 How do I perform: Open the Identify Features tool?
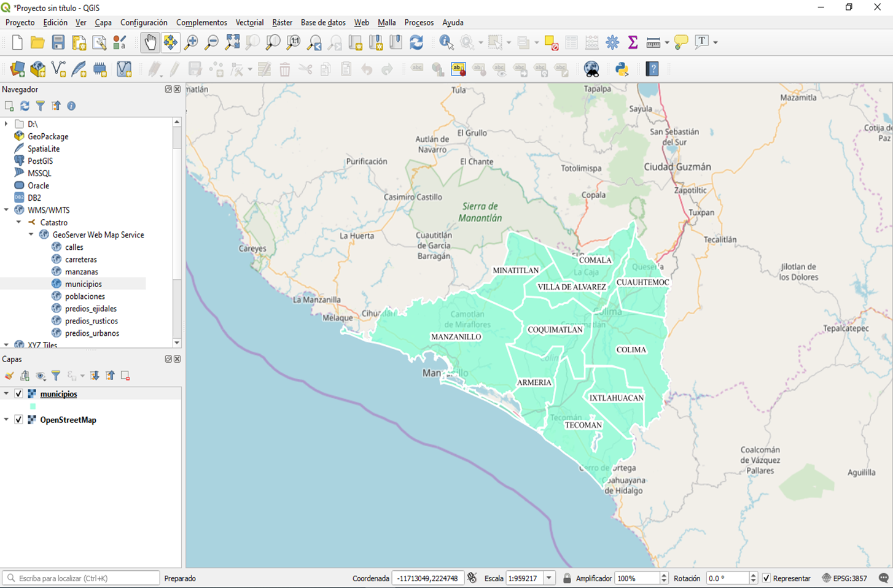click(446, 42)
